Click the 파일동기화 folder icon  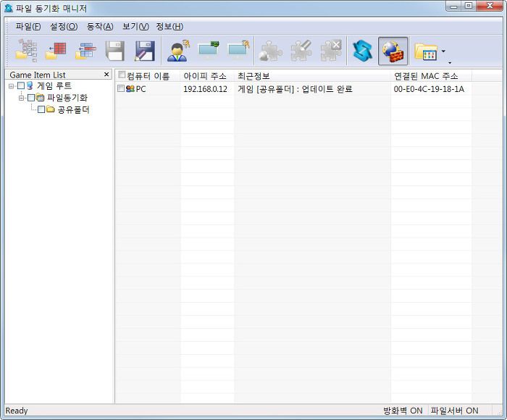point(40,97)
